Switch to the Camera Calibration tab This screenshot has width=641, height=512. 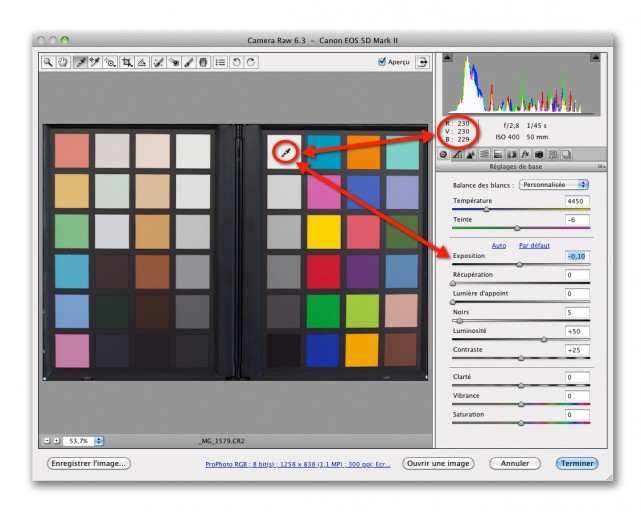tap(539, 155)
